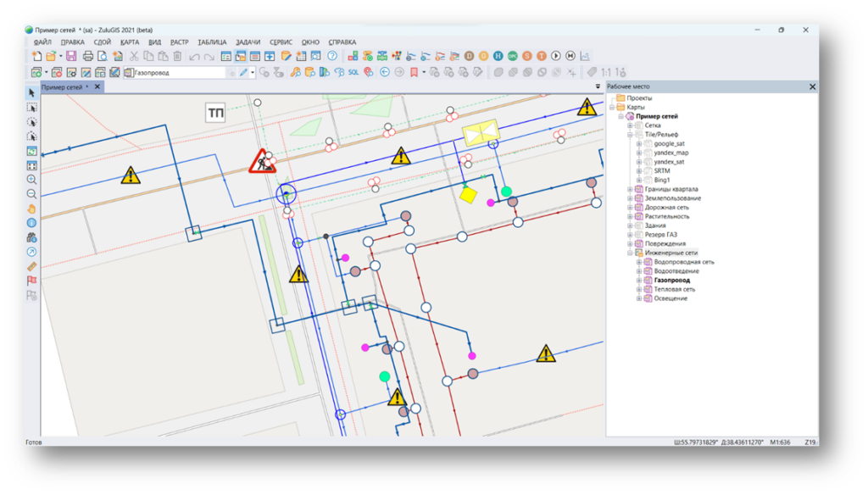Expand the Землепользование node

[630, 198]
